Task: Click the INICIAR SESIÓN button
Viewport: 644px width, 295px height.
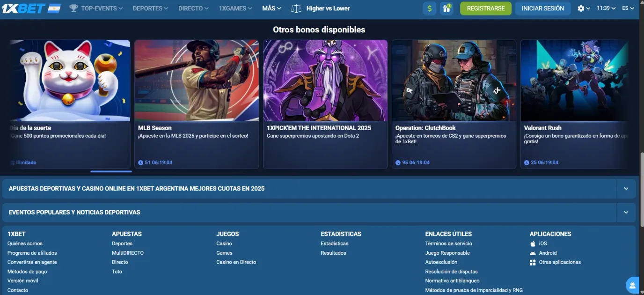Action: (543, 8)
